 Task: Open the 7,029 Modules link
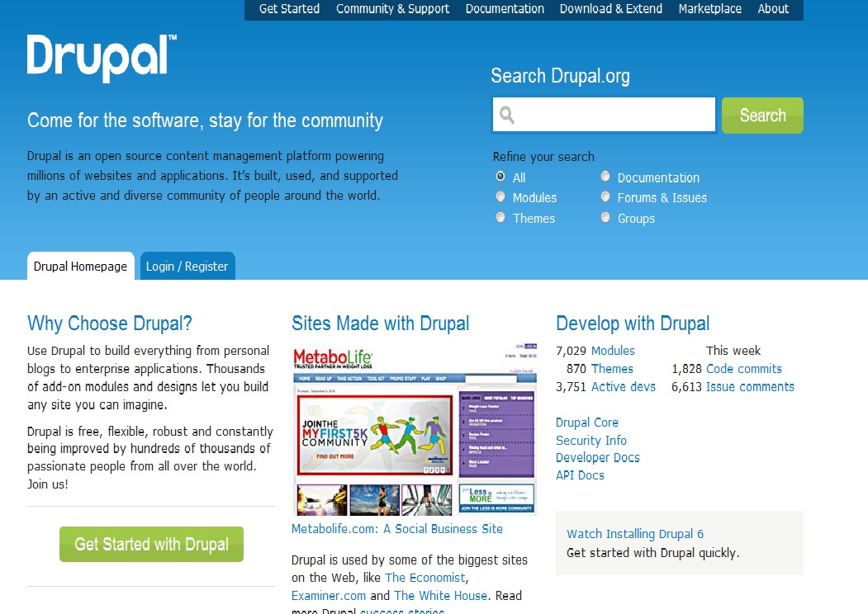[613, 351]
